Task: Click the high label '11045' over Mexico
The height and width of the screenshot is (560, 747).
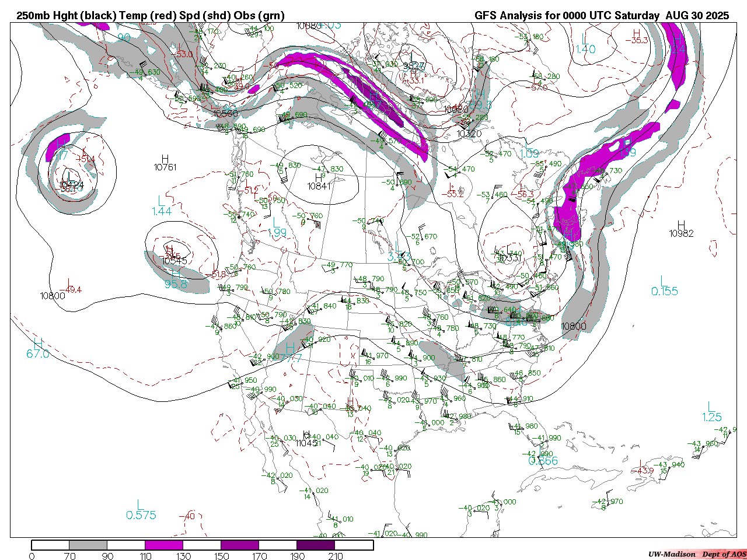Action: (306, 443)
